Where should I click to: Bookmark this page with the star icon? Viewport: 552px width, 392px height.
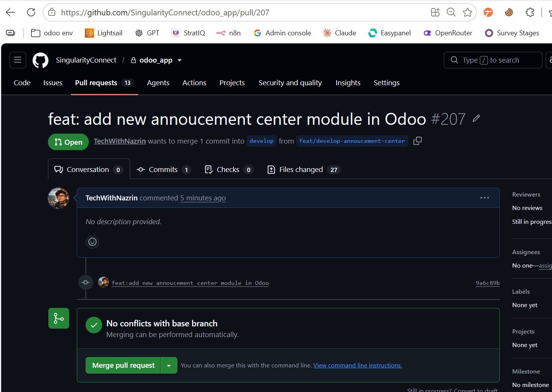tap(468, 12)
